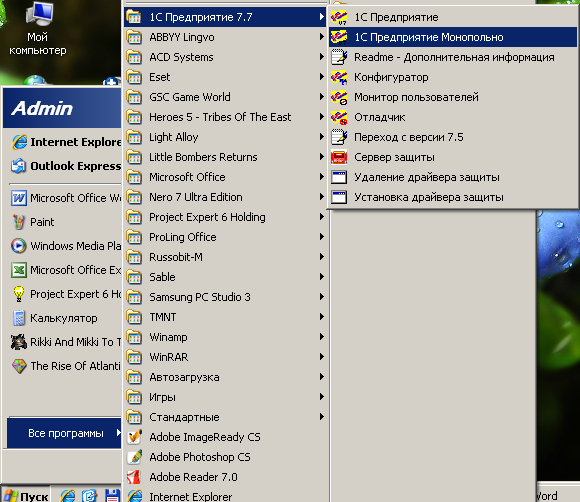The image size is (580, 502).
Task: Click the Монитор пользователей icon
Action: pyautogui.click(x=339, y=97)
